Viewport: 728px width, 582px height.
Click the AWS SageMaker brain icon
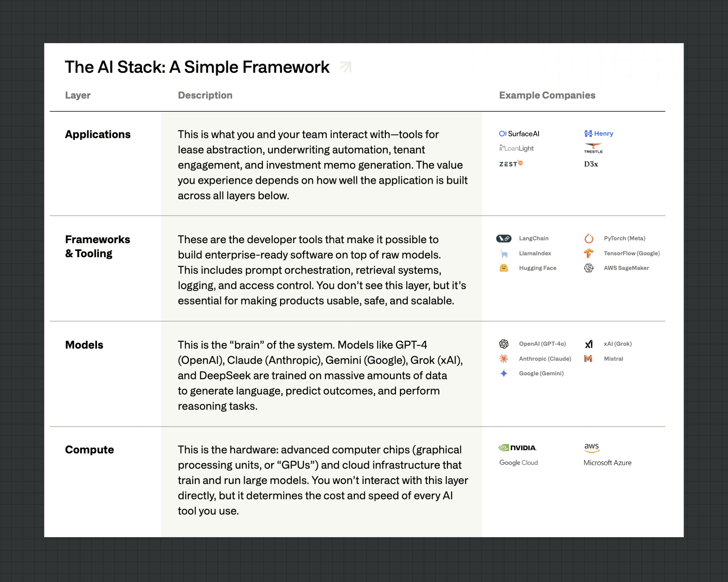(x=588, y=268)
